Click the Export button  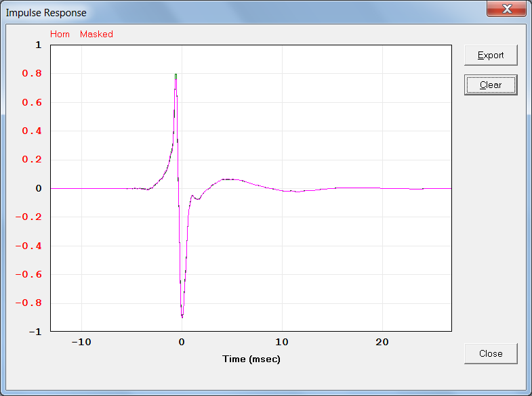(x=491, y=56)
